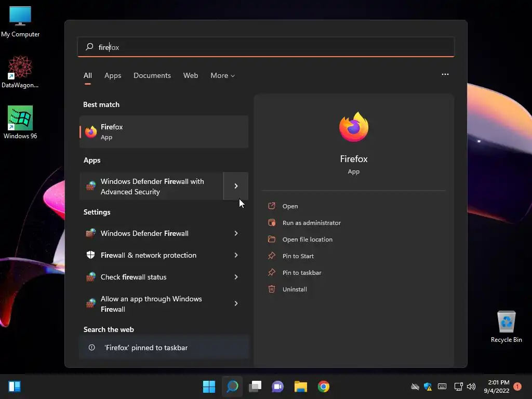Switch to the All filter tab

(87, 76)
